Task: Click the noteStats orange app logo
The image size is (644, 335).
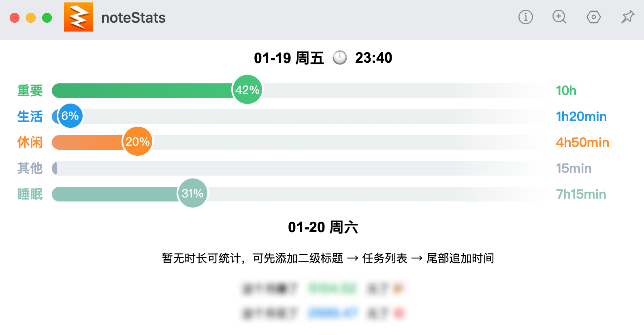Action: tap(79, 17)
